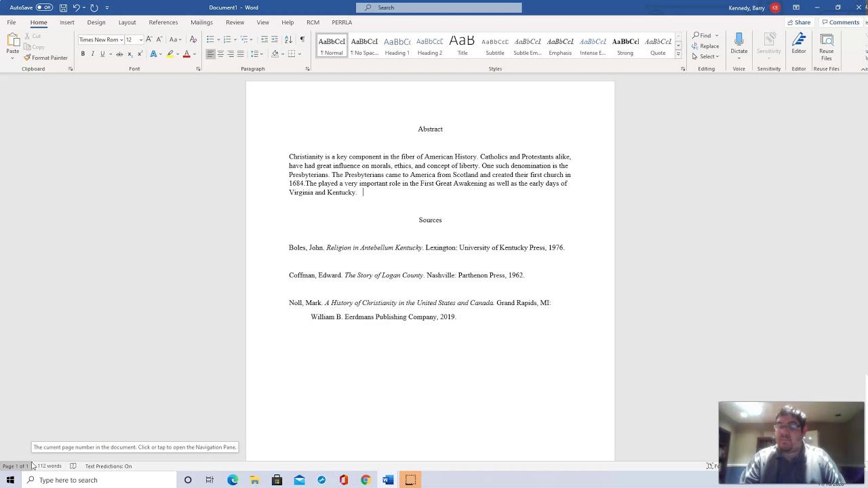Open the Paragraph dialog launcher
This screenshot has width=868, height=488.
(307, 69)
